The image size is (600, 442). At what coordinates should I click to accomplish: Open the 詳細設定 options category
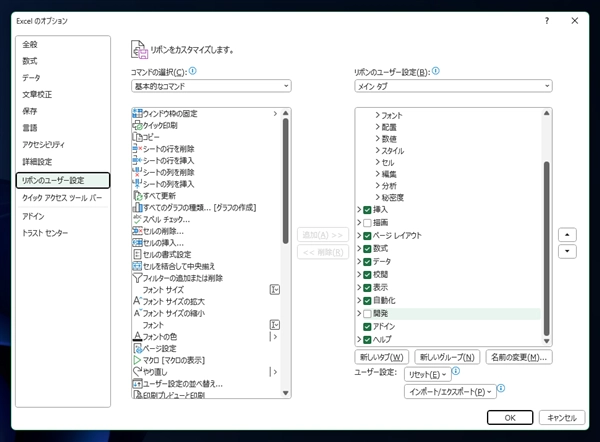[63, 161]
